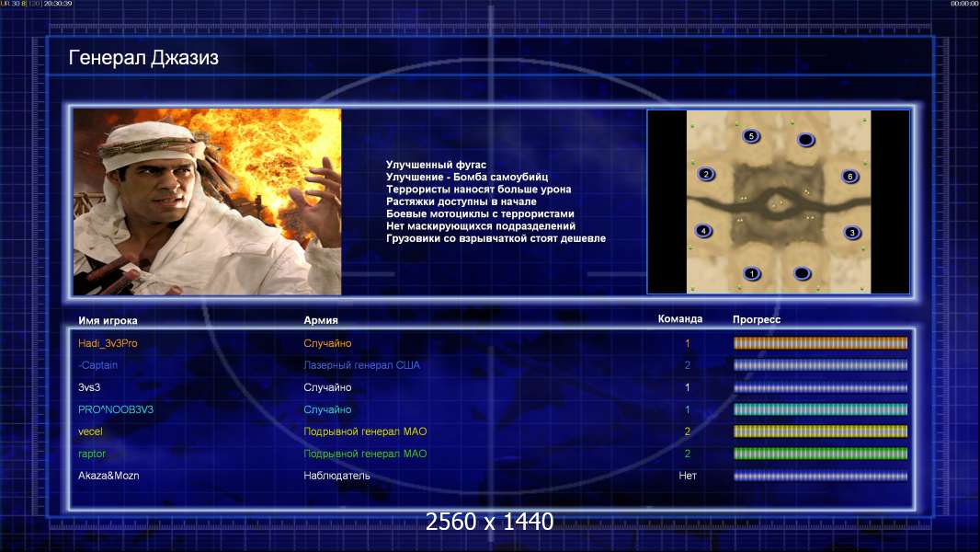
Task: Click "Улучшение - Бомба самоубийц" line
Action: click(467, 177)
